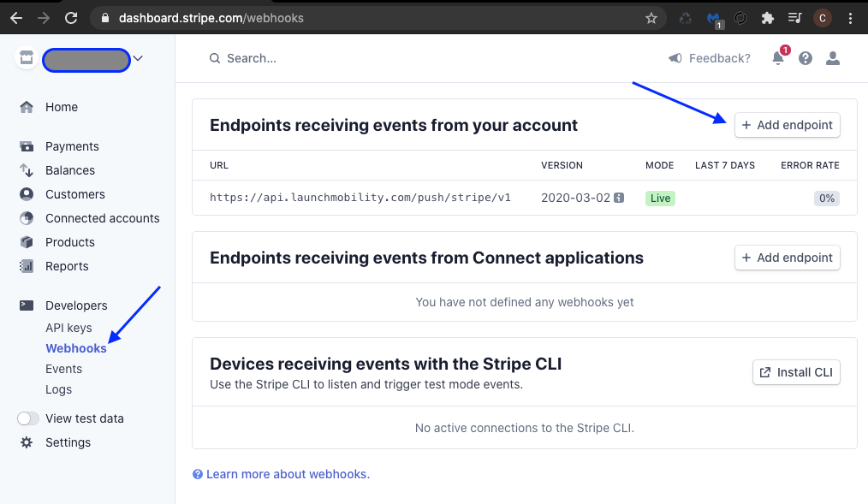Click the LAST 7 DAYS column header
868x504 pixels.
(x=725, y=165)
